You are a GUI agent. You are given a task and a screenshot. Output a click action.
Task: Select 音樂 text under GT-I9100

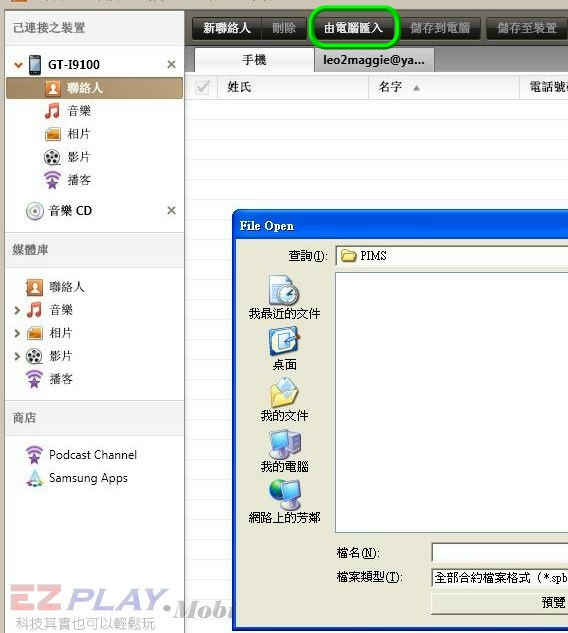(79, 111)
